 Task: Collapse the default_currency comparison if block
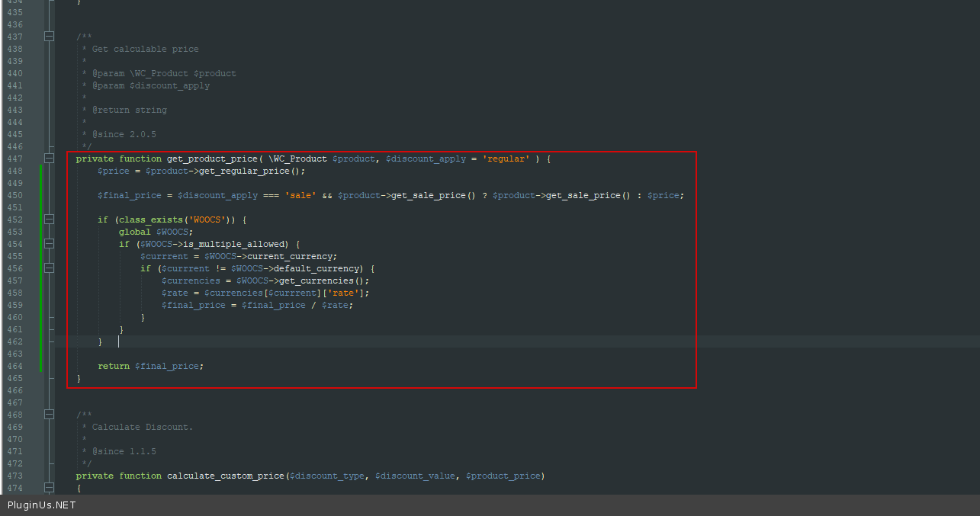coord(50,268)
